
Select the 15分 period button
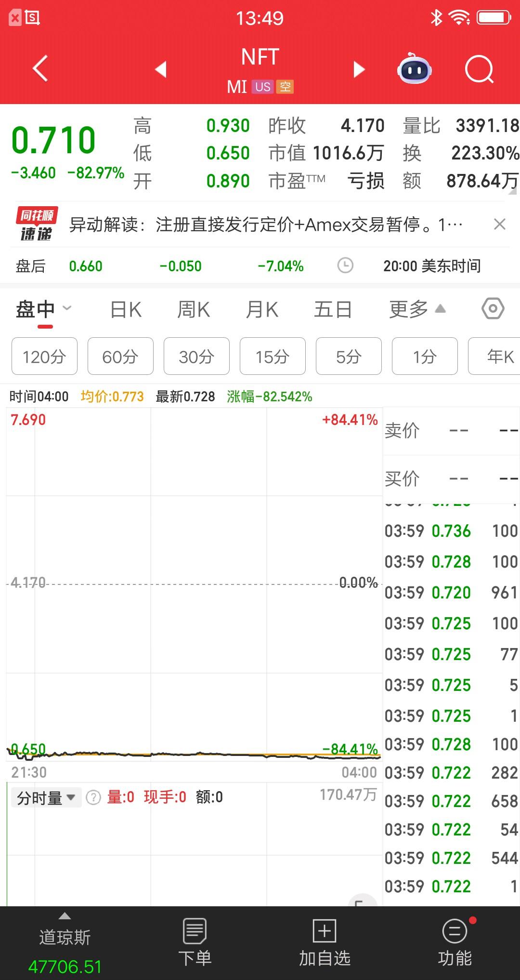click(273, 356)
